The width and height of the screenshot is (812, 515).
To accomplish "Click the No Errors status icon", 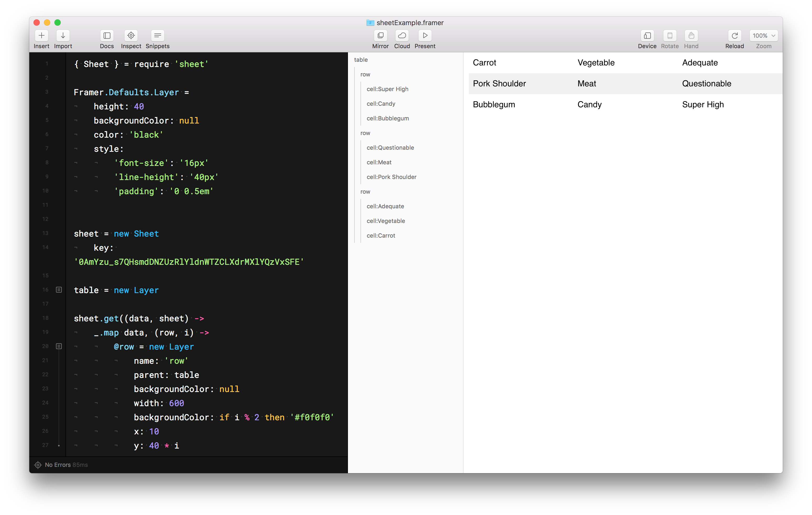I will (38, 465).
